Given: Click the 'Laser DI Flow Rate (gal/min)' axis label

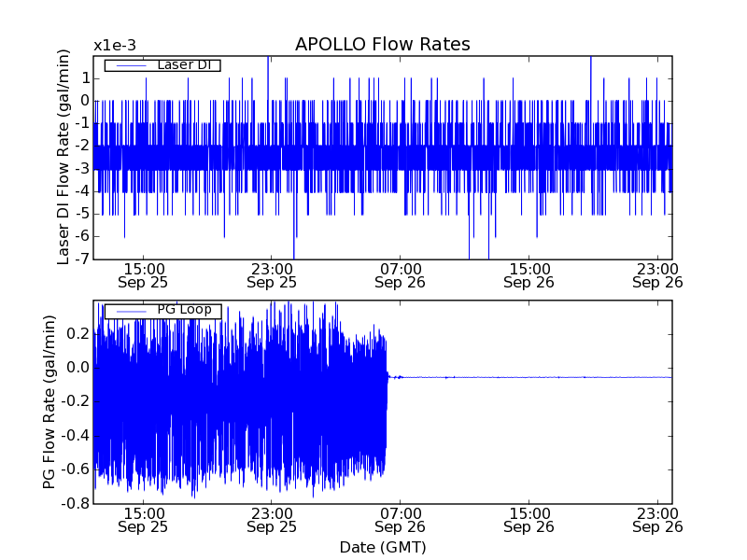Looking at the screenshot, I should click(x=63, y=157).
